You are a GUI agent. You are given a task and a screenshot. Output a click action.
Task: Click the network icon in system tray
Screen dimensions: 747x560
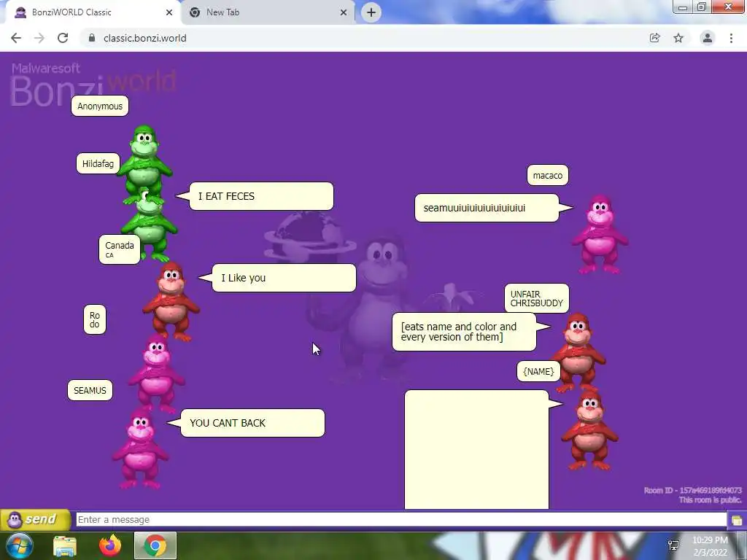tap(673, 545)
